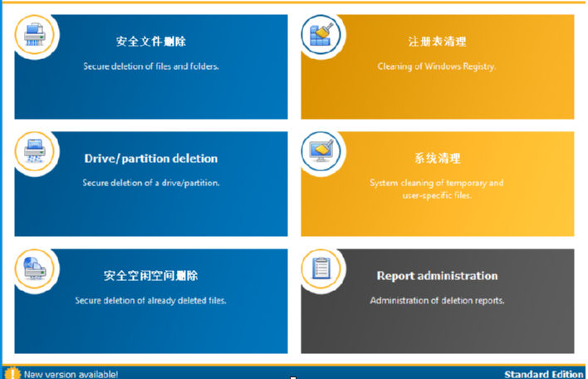
Task: Click the Standard Edition label
Action: pos(543,374)
